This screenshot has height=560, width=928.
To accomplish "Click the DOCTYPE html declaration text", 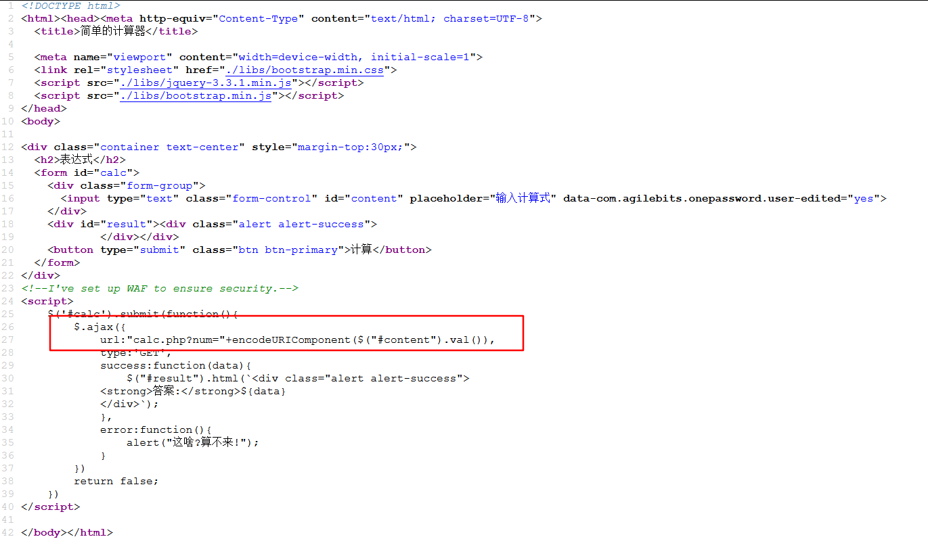I will (x=70, y=5).
